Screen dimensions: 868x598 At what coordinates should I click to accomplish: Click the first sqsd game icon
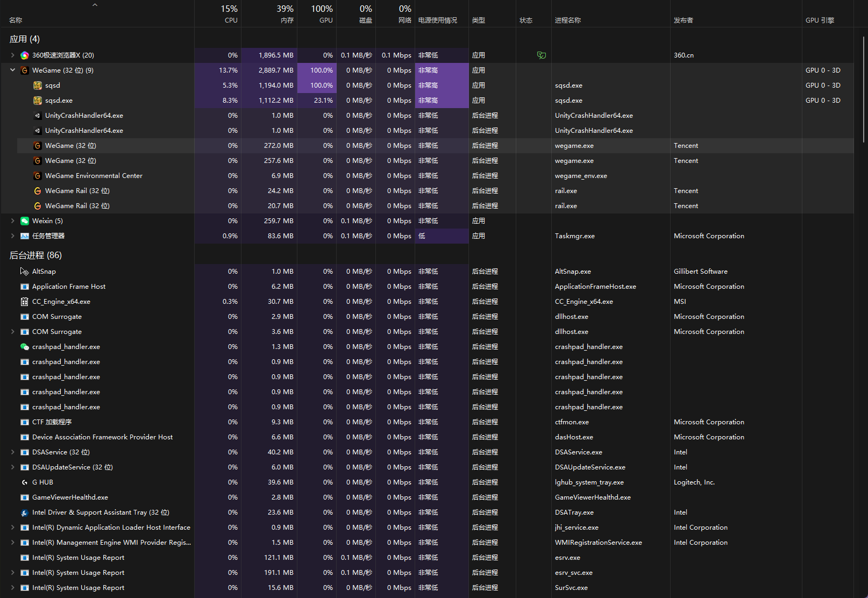point(37,86)
